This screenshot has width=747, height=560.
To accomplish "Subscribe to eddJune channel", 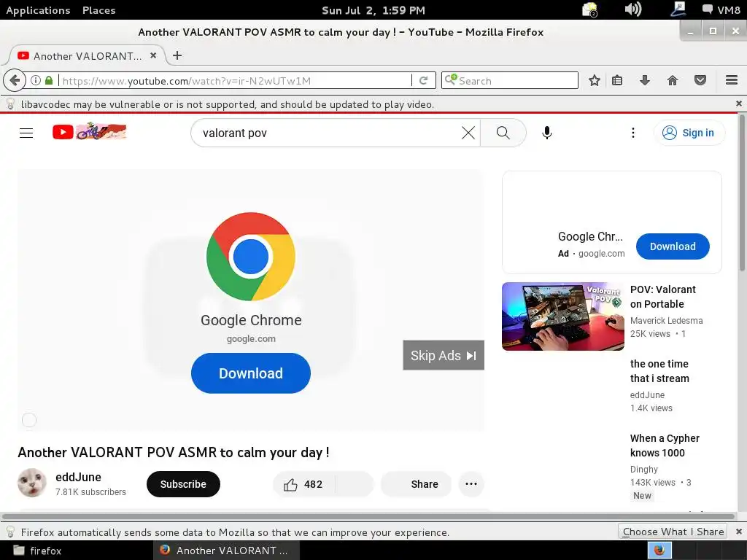I will 183,484.
